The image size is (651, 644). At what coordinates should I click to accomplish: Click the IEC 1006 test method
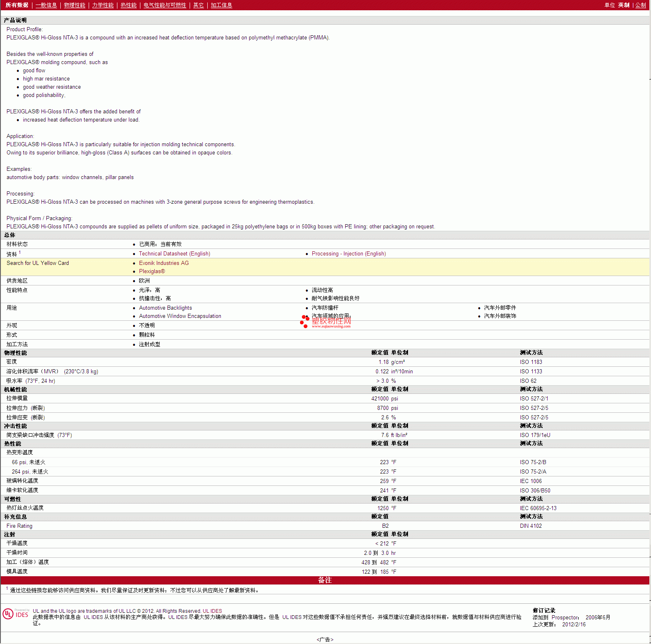531,481
